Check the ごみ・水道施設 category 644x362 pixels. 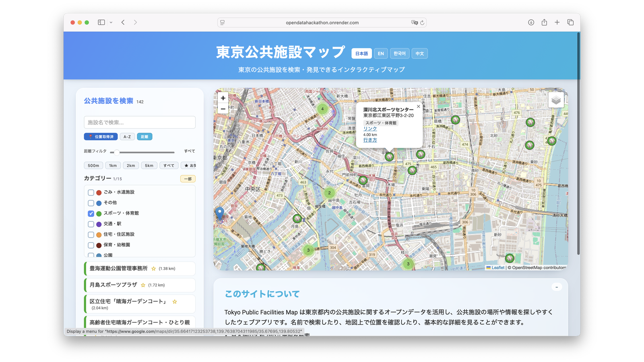(x=91, y=193)
